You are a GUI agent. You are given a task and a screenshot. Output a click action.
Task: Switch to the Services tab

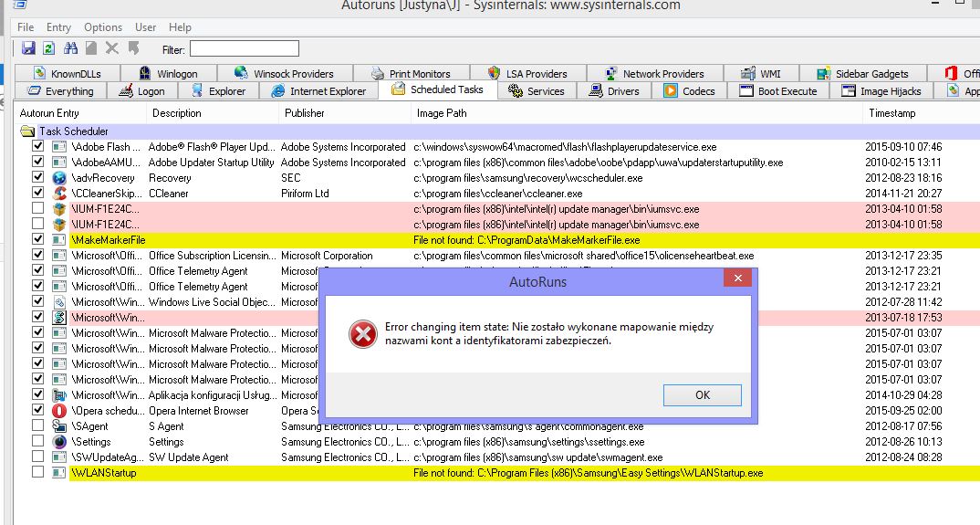(x=537, y=90)
